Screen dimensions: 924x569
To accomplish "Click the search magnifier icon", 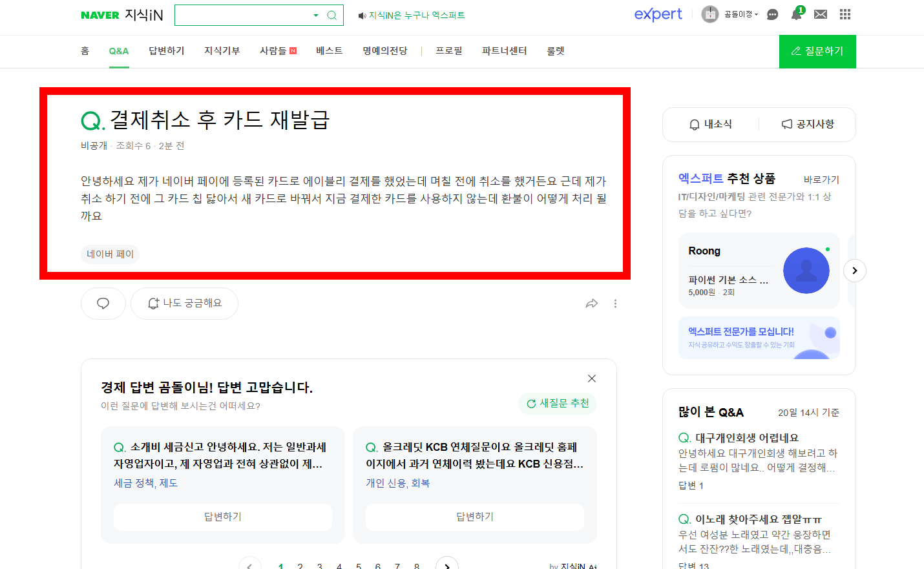I will click(332, 16).
